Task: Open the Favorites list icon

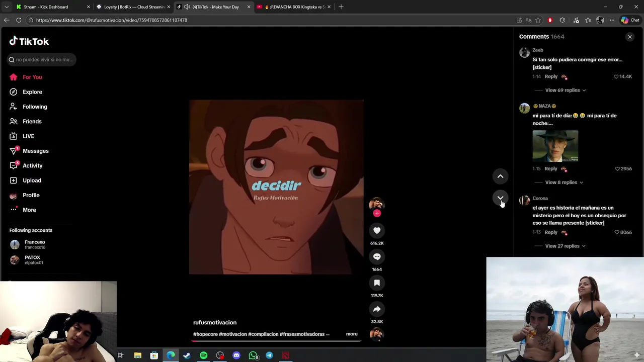Action: pos(588,20)
